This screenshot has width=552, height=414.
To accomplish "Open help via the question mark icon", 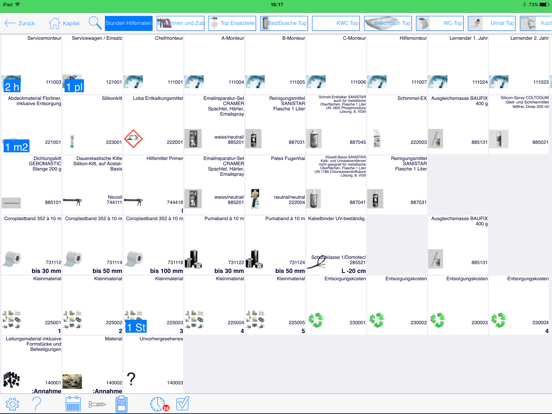I will (37, 404).
